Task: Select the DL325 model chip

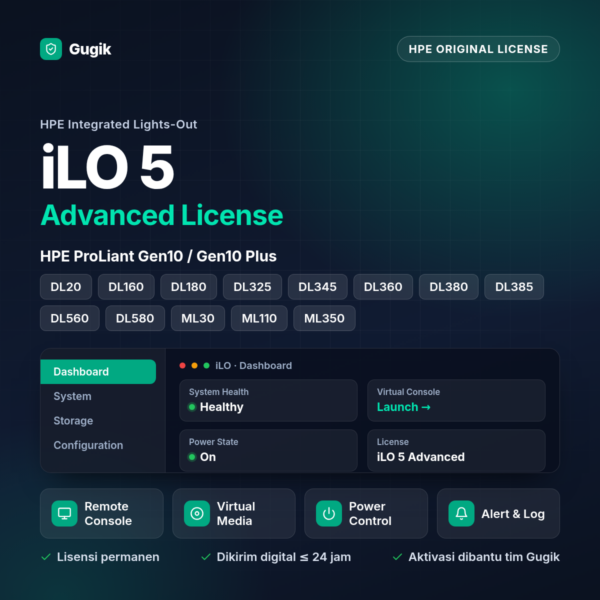Action: pos(252,287)
